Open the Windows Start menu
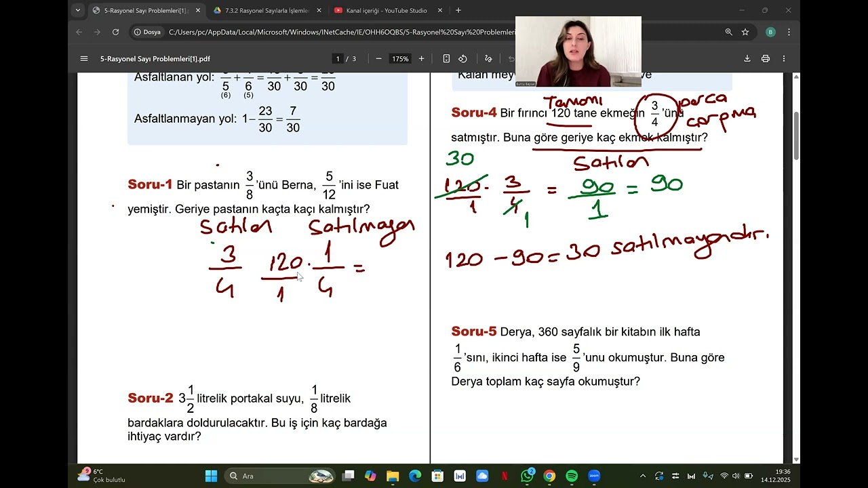This screenshot has height=488, width=868. (x=211, y=476)
